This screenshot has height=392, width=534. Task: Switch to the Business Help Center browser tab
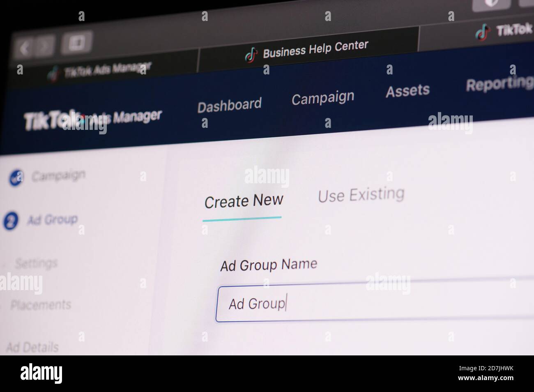coord(308,49)
